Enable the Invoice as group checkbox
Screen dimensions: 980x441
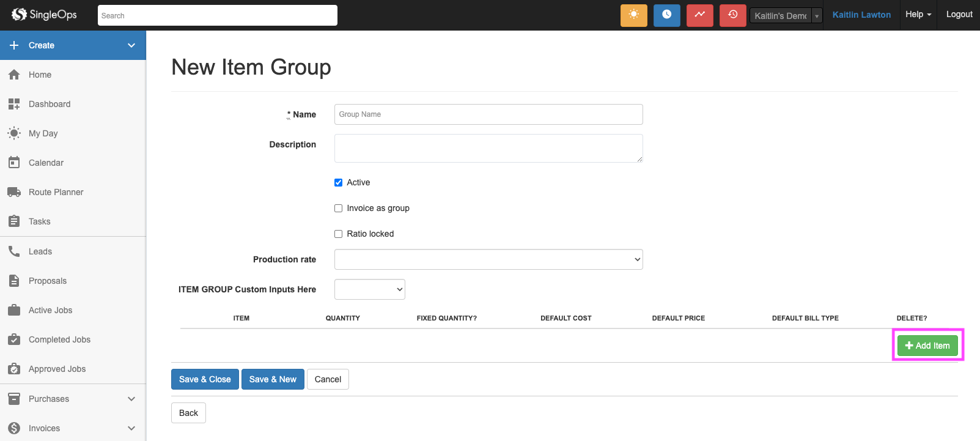pos(339,209)
